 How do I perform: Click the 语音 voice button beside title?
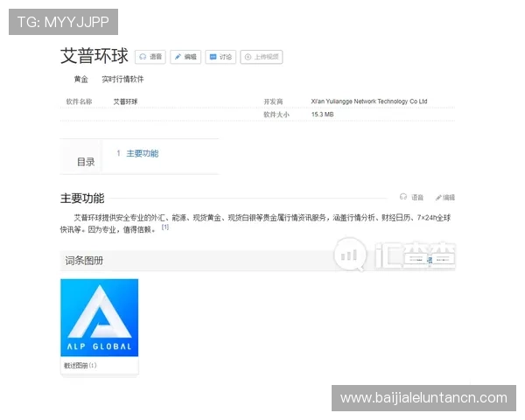click(x=150, y=57)
